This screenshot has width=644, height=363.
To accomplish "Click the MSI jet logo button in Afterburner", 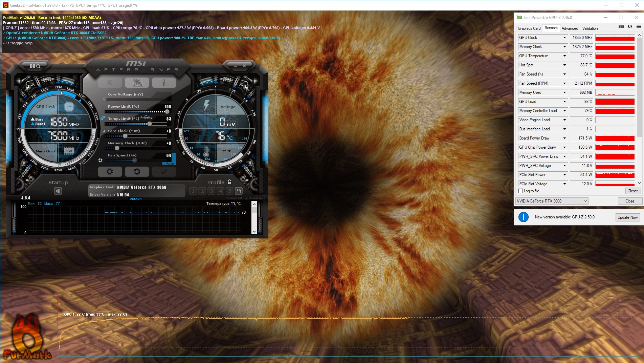I will [137, 82].
